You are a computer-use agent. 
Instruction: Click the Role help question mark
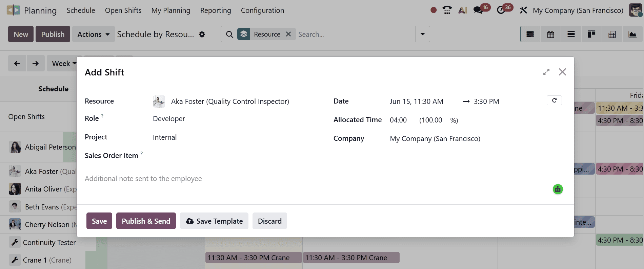(102, 116)
